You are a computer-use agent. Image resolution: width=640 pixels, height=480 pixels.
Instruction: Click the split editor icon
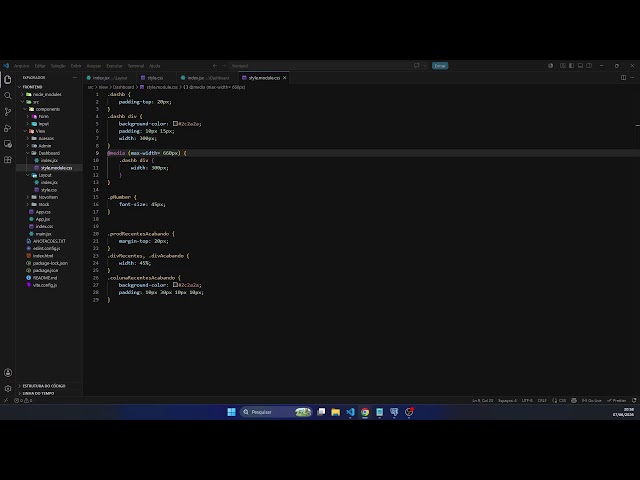pyautogui.click(x=623, y=78)
